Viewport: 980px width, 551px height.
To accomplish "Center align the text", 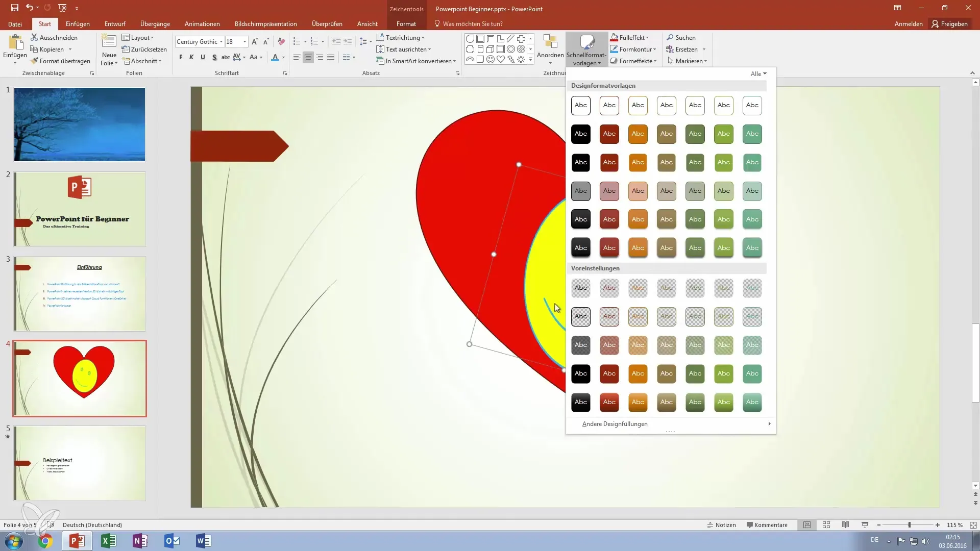I will [308, 57].
